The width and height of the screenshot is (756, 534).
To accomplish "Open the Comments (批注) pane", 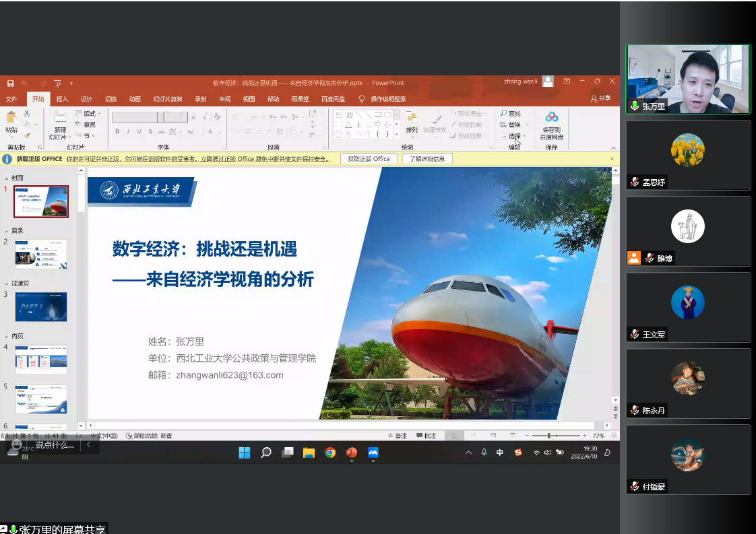I will (426, 436).
